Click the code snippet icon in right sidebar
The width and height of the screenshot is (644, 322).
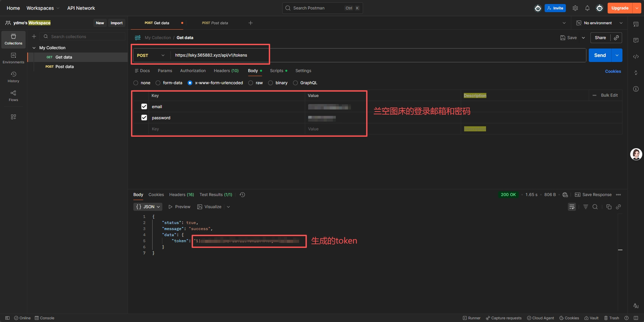[x=636, y=57]
